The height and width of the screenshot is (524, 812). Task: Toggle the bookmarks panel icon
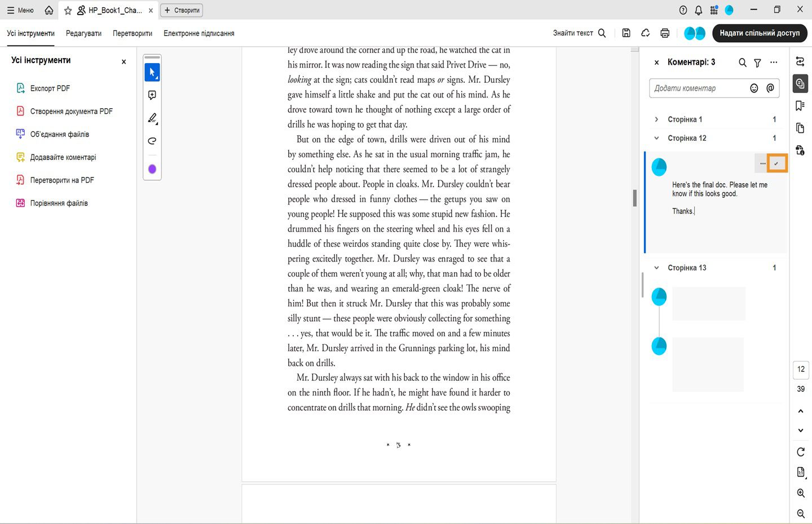pos(800,106)
